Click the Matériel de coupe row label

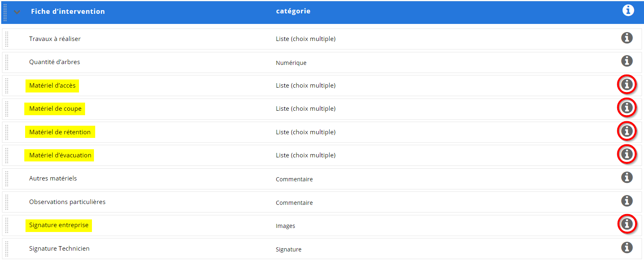pyautogui.click(x=55, y=109)
